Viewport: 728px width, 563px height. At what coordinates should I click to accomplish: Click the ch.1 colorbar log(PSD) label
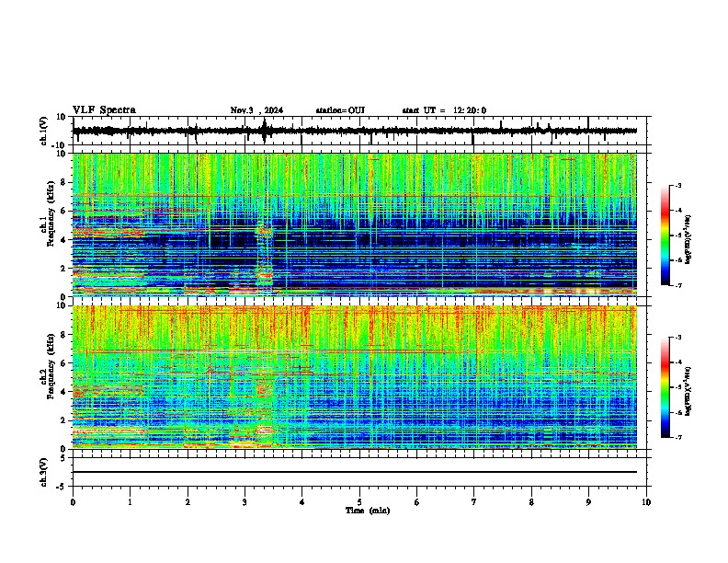tap(688, 240)
